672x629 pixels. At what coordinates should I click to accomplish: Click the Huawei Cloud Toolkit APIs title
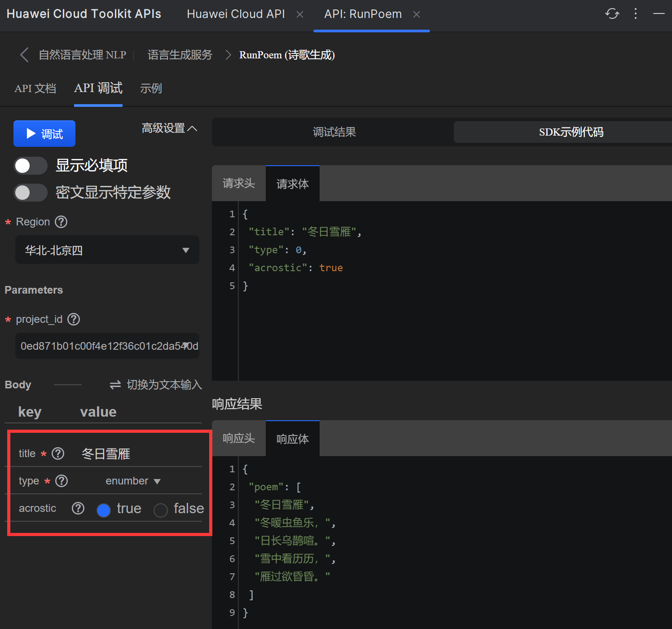pyautogui.click(x=84, y=14)
